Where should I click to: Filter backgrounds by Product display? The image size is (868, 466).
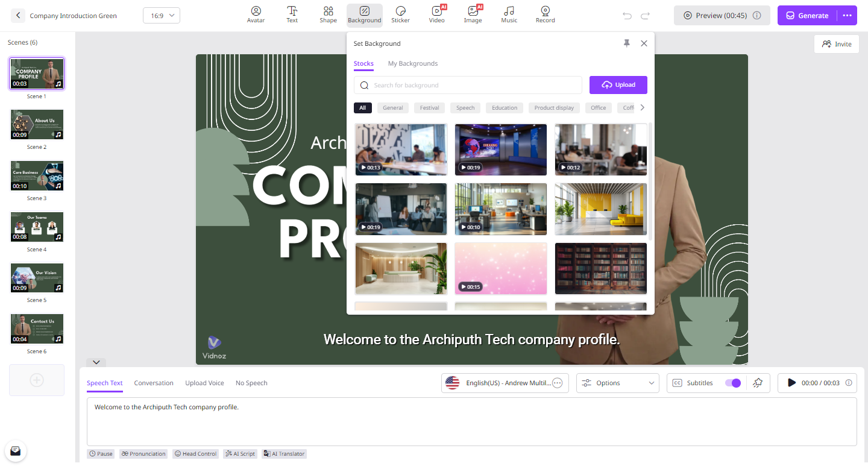555,108
